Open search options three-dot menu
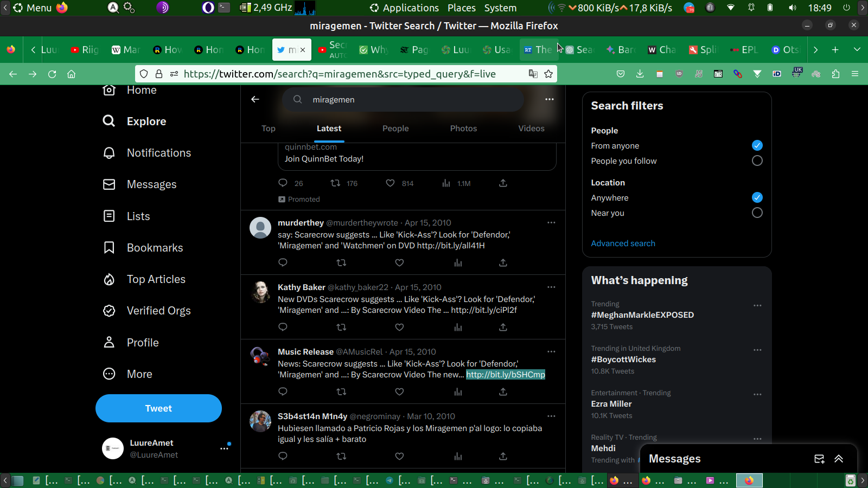Screen dimensions: 868x488 (x=550, y=99)
